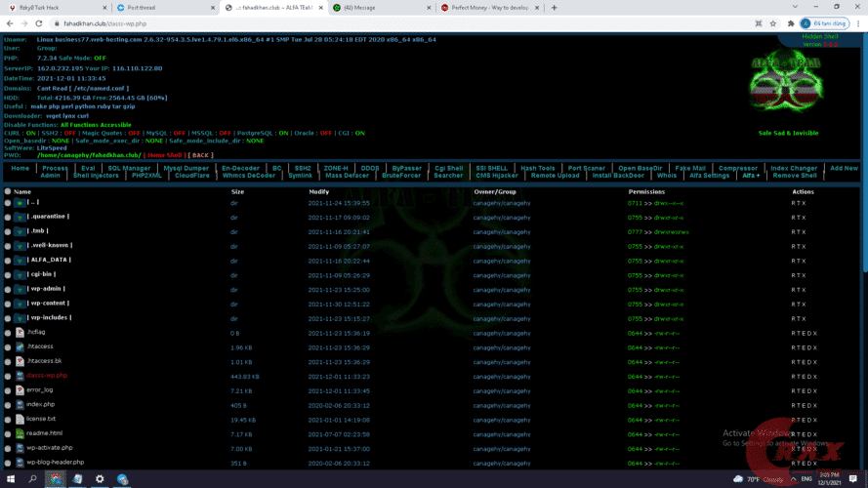This screenshot has width=868, height=488.
Task: Click the file icon of wp-activate.php
Action: (x=20, y=448)
